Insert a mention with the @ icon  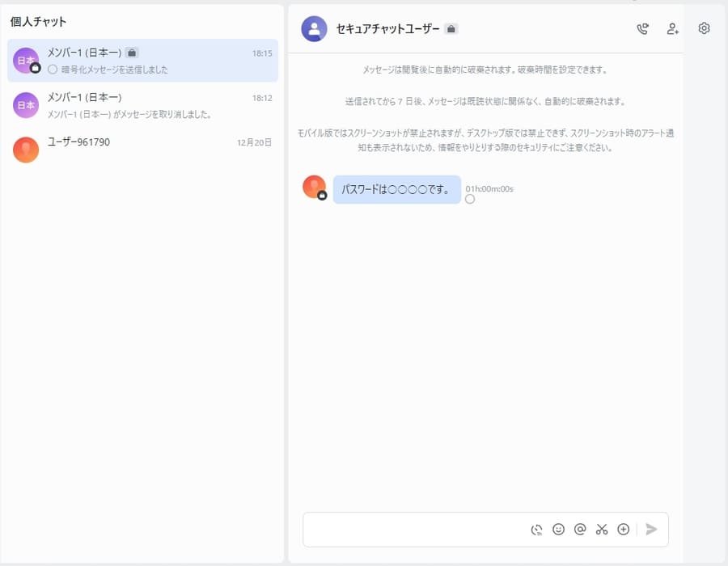(579, 530)
